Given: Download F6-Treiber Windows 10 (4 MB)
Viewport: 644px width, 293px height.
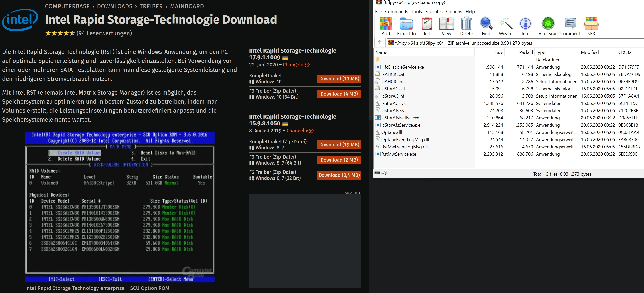Looking at the screenshot, I should pos(339,94).
